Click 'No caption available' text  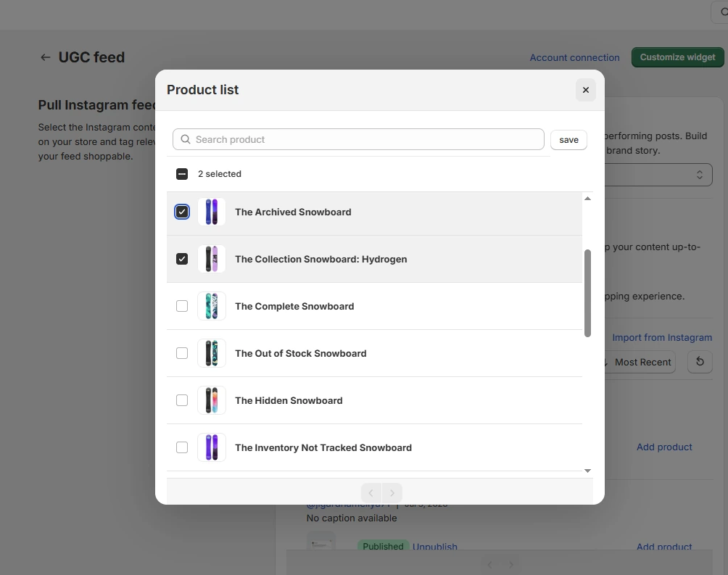pyautogui.click(x=352, y=518)
